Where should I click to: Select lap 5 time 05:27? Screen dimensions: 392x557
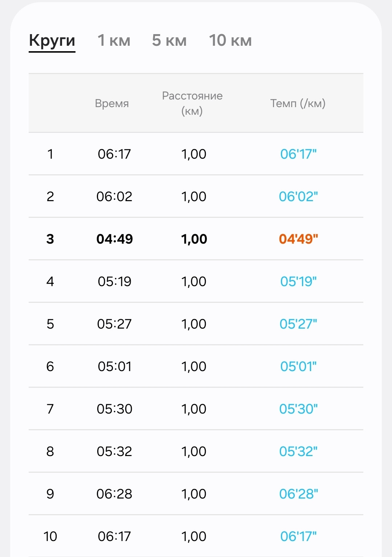[114, 324]
